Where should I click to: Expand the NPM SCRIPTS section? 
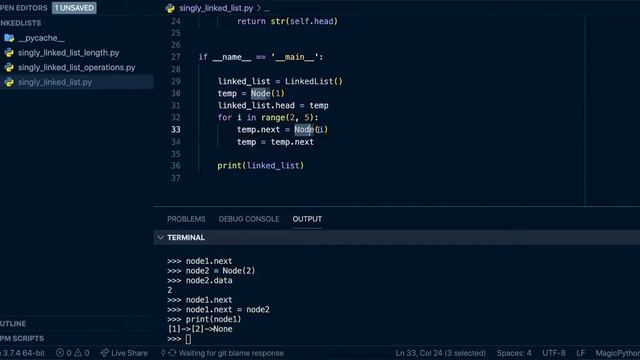pos(22,339)
